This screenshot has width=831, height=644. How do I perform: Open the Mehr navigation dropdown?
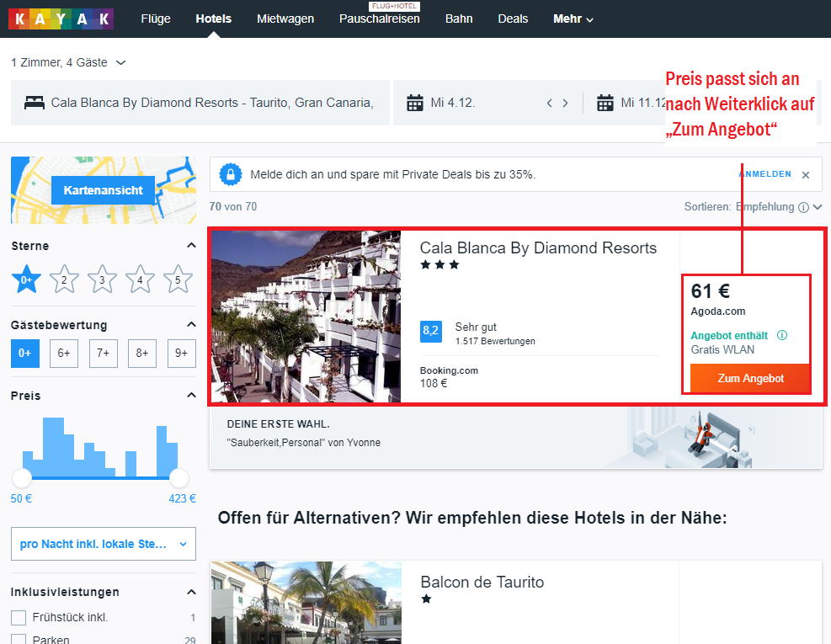coord(573,19)
